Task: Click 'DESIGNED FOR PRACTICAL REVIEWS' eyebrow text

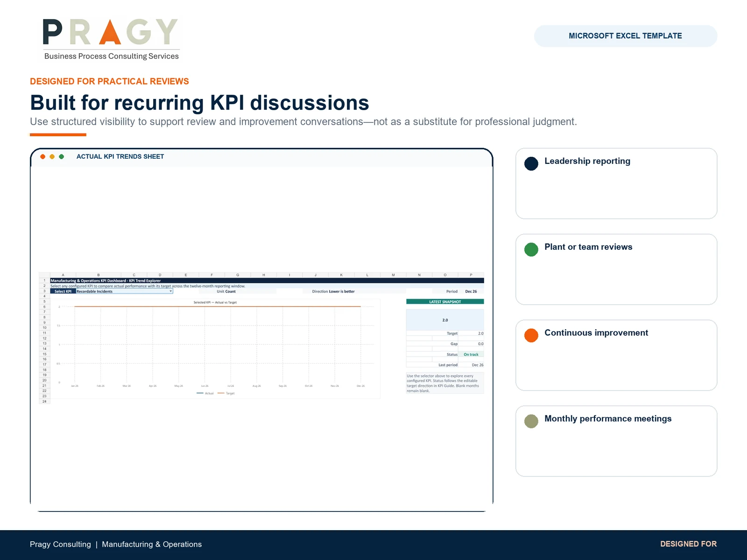Action: (x=109, y=81)
